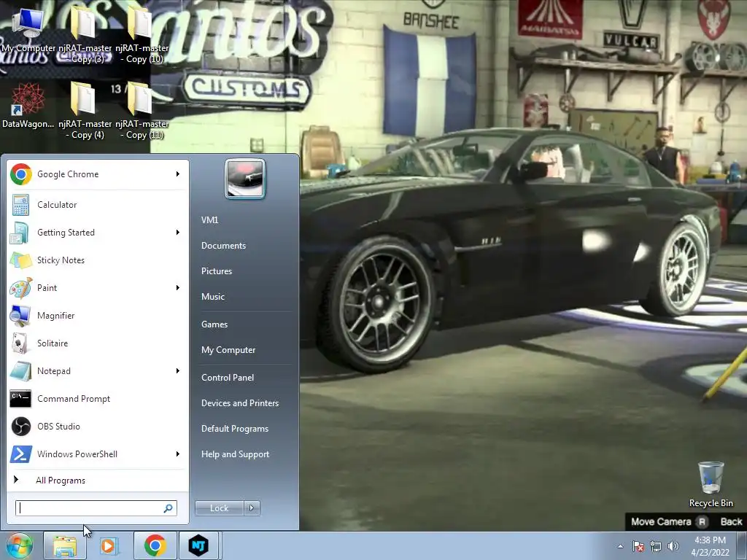Open Chrome from the taskbar

[x=155, y=545]
